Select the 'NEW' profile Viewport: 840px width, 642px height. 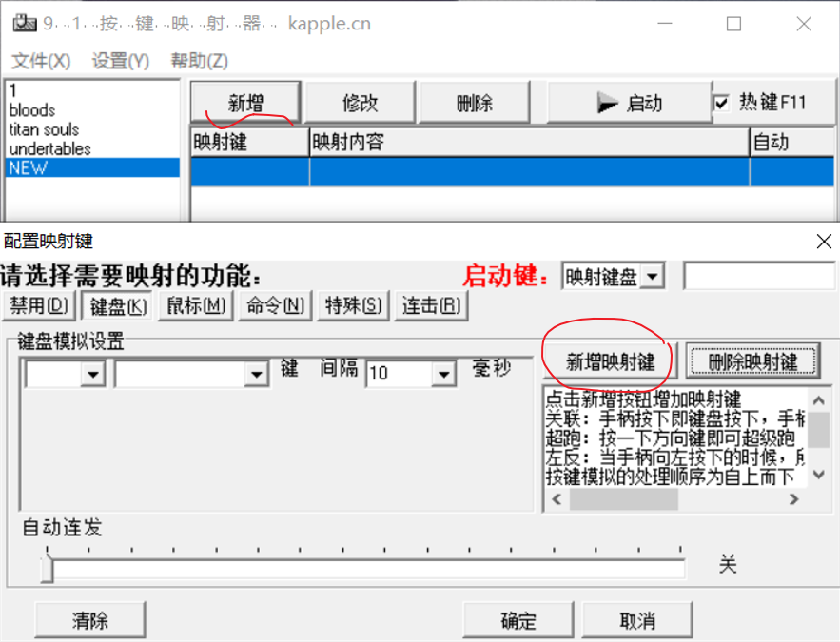pyautogui.click(x=92, y=167)
